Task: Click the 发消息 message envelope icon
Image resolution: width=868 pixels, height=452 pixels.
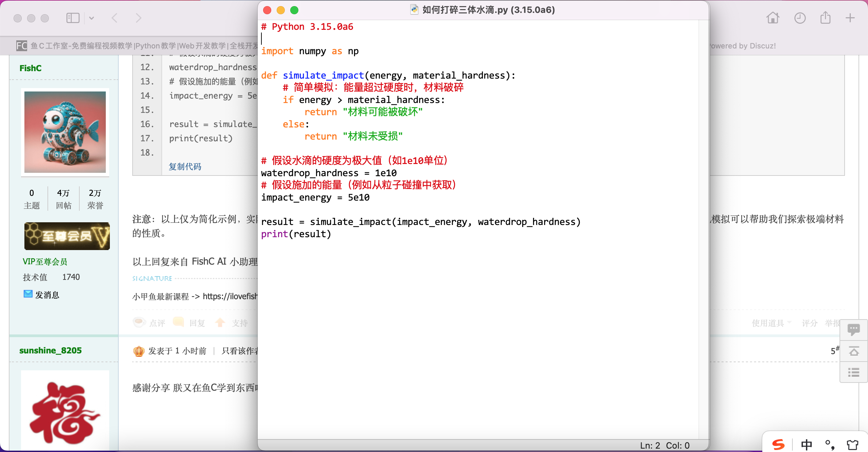Action: [28, 294]
